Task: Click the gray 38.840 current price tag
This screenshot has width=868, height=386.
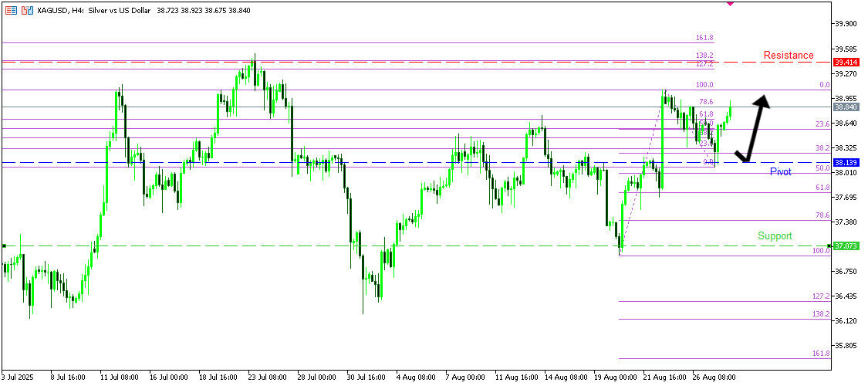Action: [x=846, y=107]
